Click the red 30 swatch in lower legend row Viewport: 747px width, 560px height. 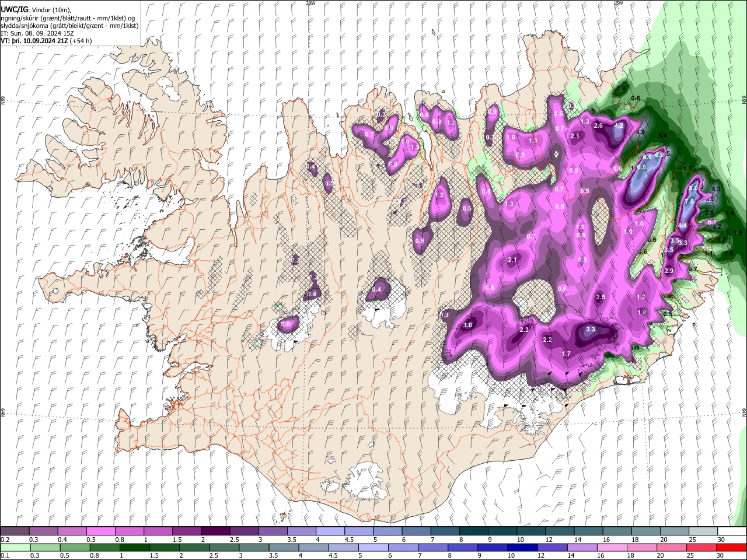click(732, 547)
